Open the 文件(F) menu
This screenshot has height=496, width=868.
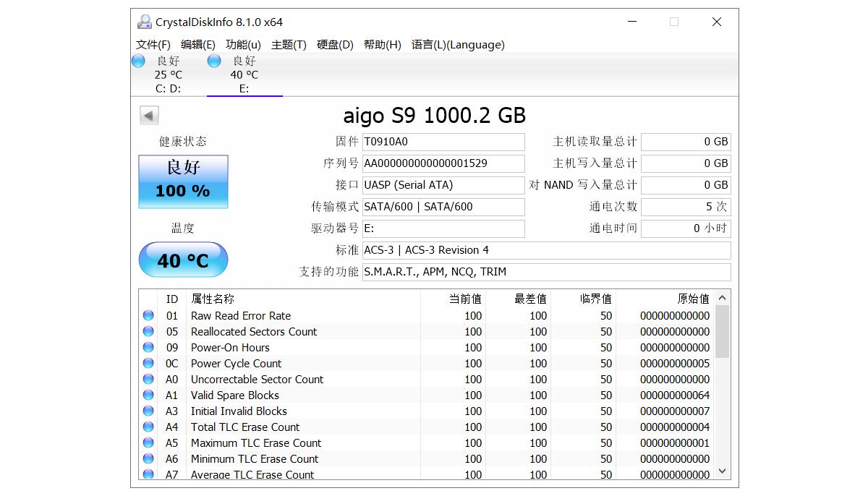(153, 44)
